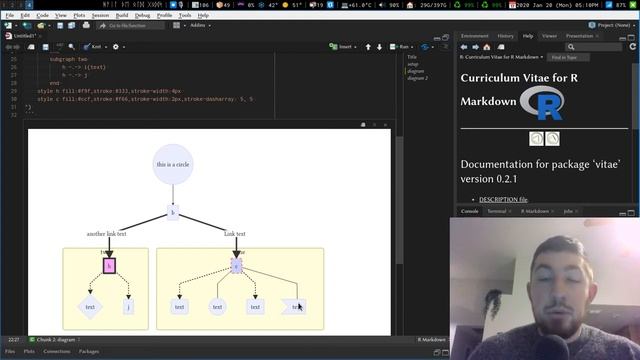The width and height of the screenshot is (640, 360).
Task: Go to previous chunk with up arrow
Action: pos(368,47)
